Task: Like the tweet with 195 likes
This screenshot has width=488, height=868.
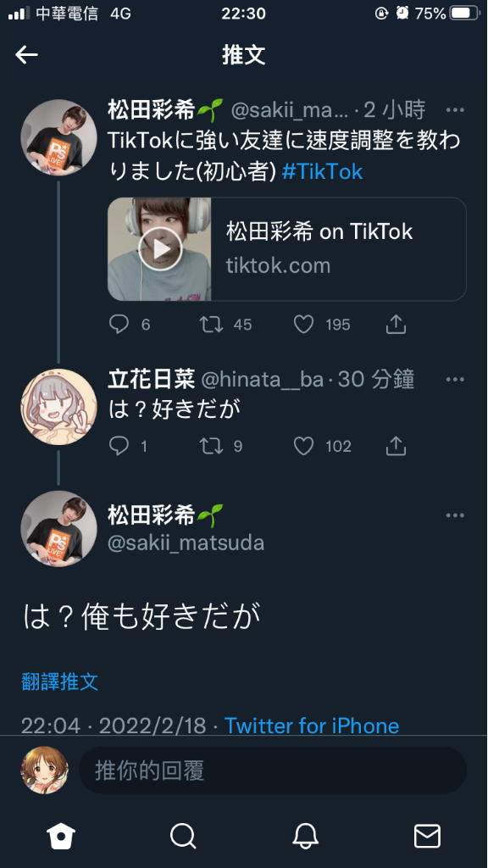Action: point(304,325)
